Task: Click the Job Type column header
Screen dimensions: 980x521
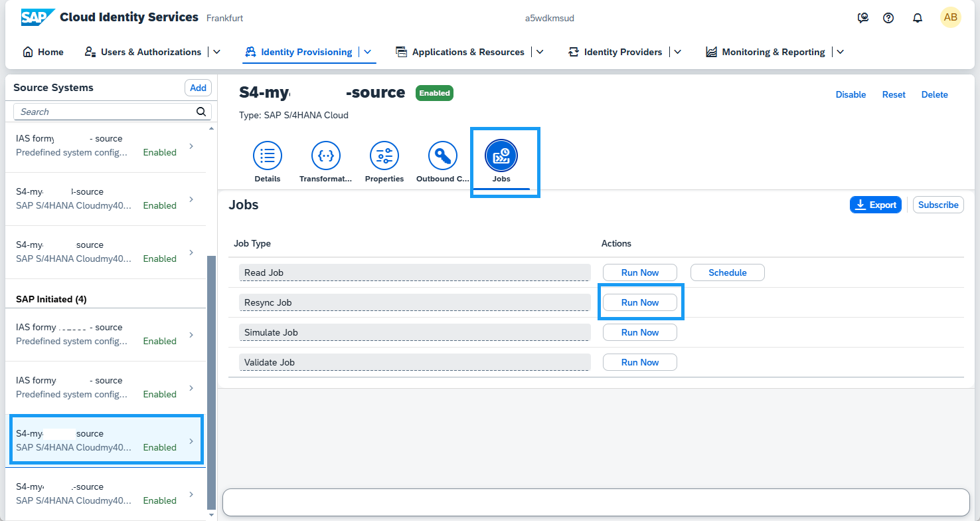Action: [x=252, y=243]
